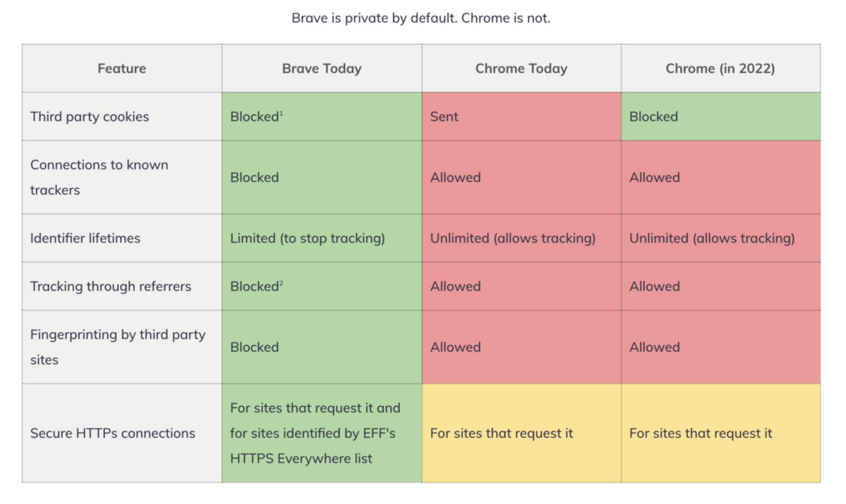846x504 pixels.
Task: Click Tracking through referrers row label
Action: coord(111,286)
